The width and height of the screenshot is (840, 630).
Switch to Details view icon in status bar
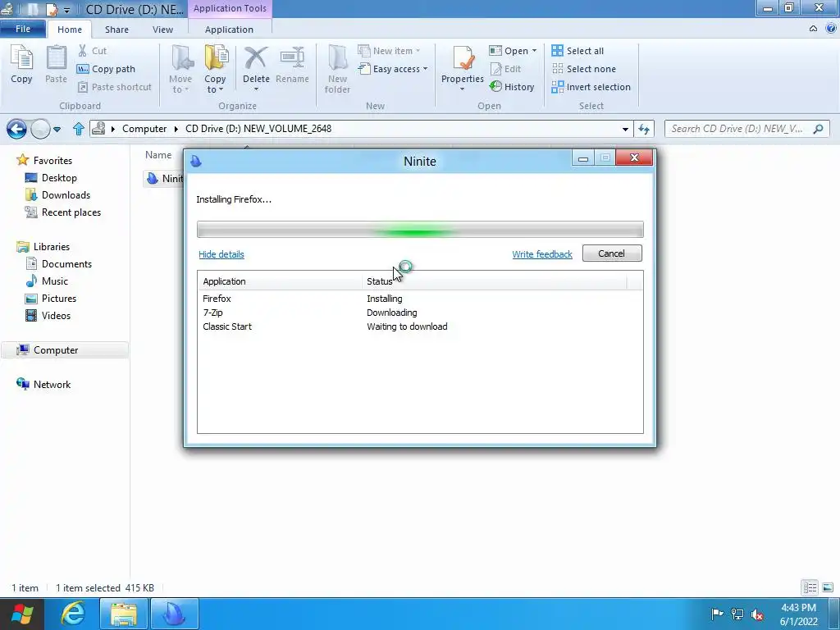[810, 587]
